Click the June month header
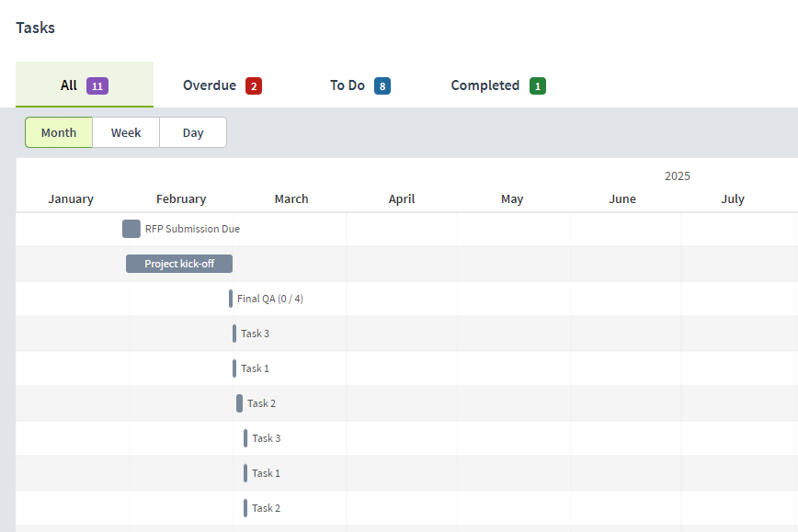The height and width of the screenshot is (532, 798). (622, 198)
